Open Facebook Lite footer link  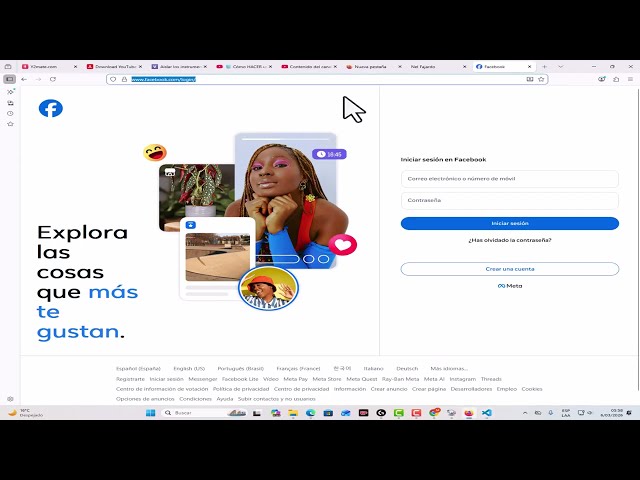tap(240, 379)
